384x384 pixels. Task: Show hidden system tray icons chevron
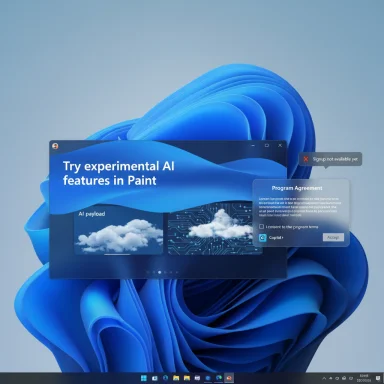tap(324, 378)
